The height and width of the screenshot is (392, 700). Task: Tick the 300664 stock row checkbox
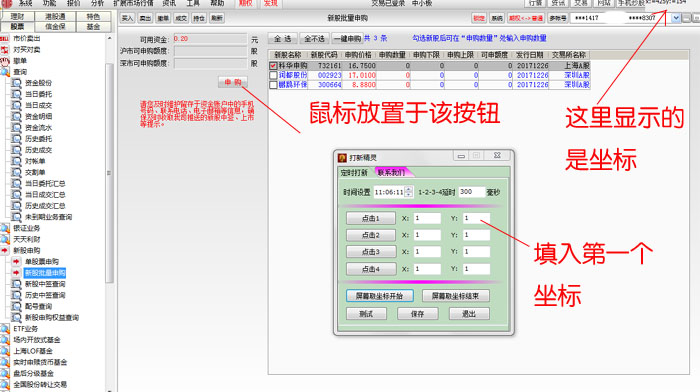coord(273,85)
